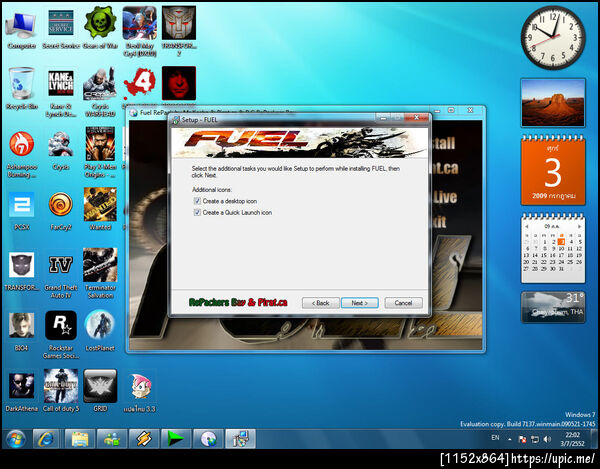Click the Call of duty5 shortcut
Viewport: 600px width, 469px height.
click(61, 390)
